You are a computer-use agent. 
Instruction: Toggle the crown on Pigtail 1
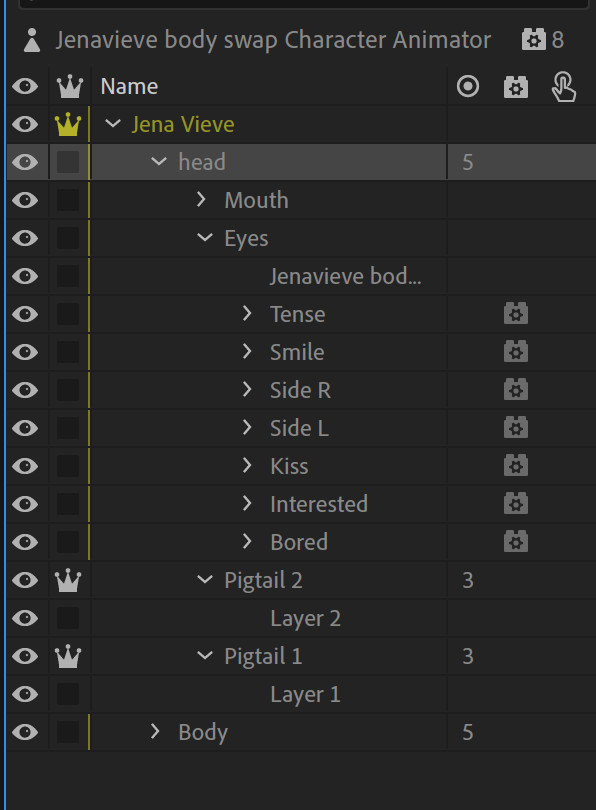68,656
